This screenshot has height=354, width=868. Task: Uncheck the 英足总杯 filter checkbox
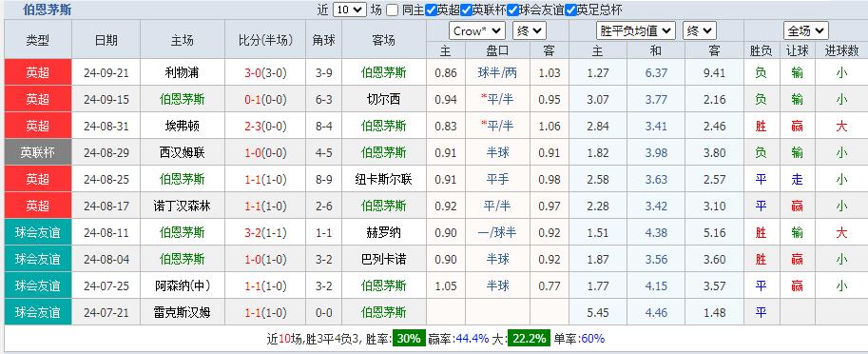pyautogui.click(x=570, y=10)
